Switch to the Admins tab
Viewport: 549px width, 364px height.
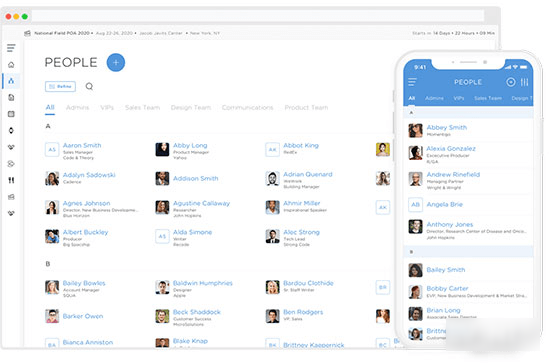coord(77,107)
